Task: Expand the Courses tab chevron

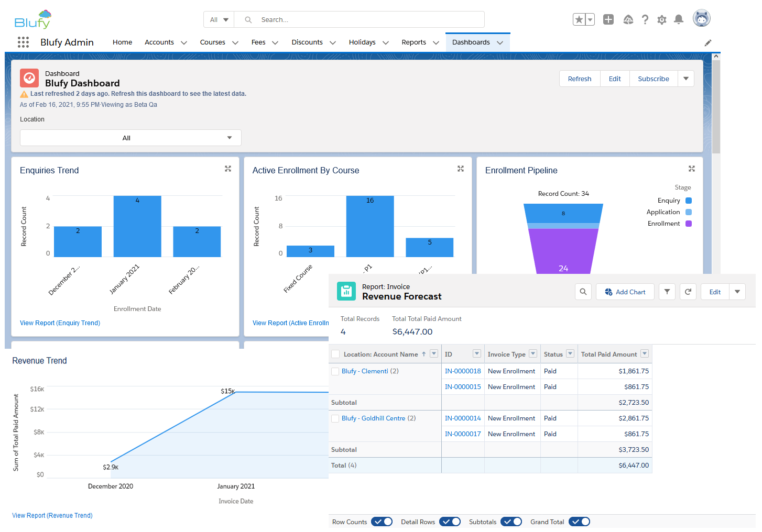Action: click(235, 43)
